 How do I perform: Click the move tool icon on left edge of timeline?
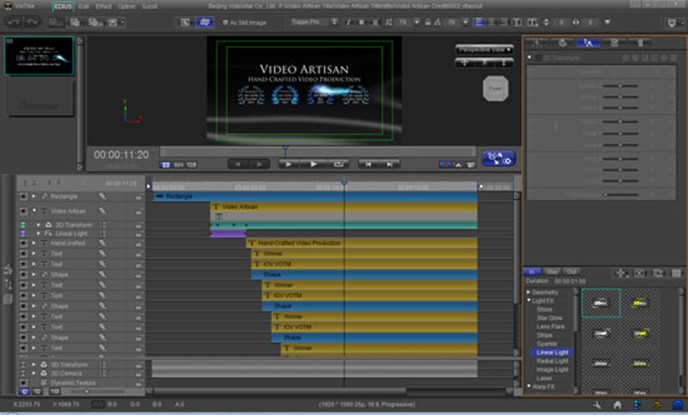click(8, 270)
